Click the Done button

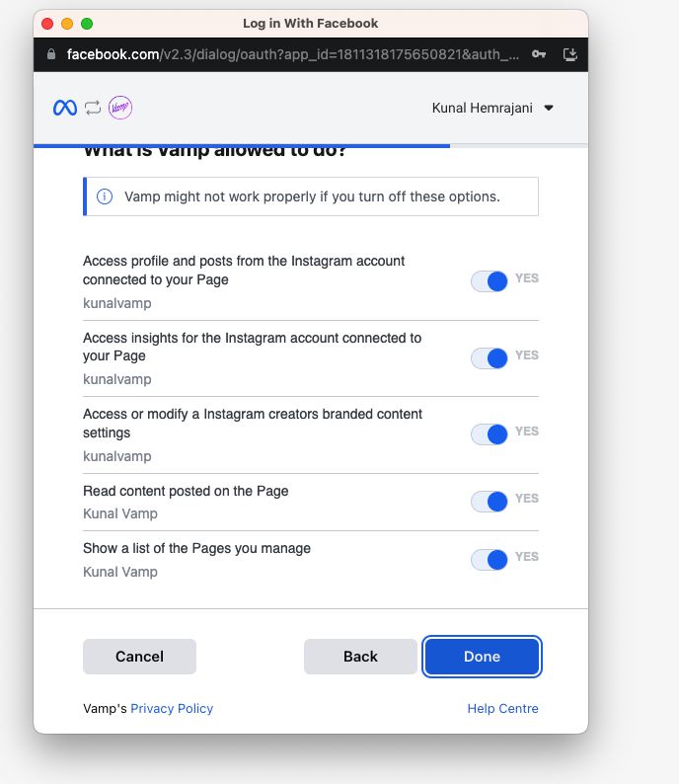(x=482, y=657)
